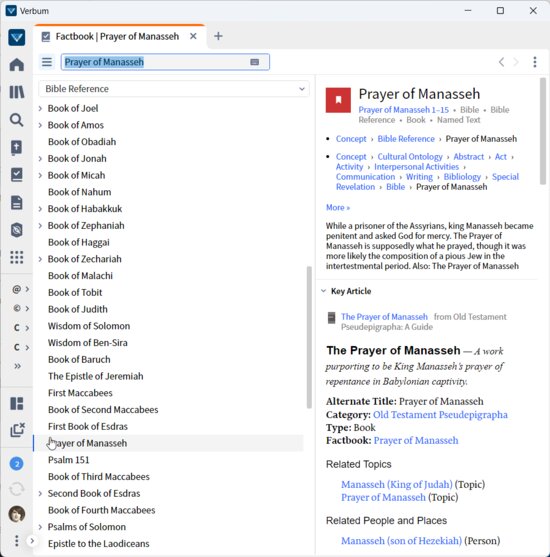Click the sync status icon
The width and height of the screenshot is (550, 557).
(17, 489)
